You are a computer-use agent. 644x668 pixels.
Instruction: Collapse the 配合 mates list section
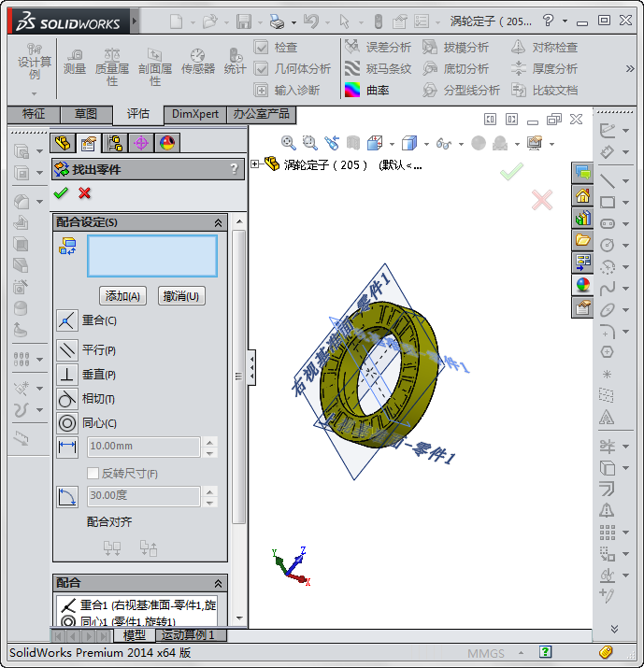pos(219,583)
